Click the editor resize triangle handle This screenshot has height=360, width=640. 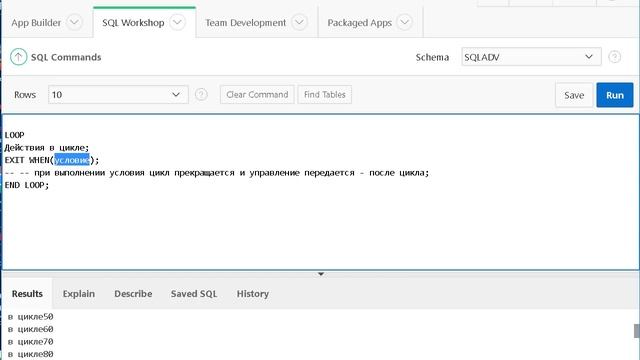(321, 274)
